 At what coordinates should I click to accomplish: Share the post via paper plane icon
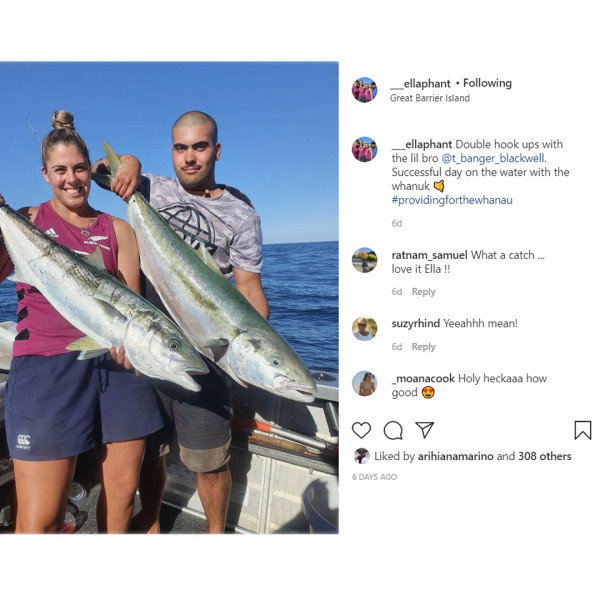click(x=424, y=430)
